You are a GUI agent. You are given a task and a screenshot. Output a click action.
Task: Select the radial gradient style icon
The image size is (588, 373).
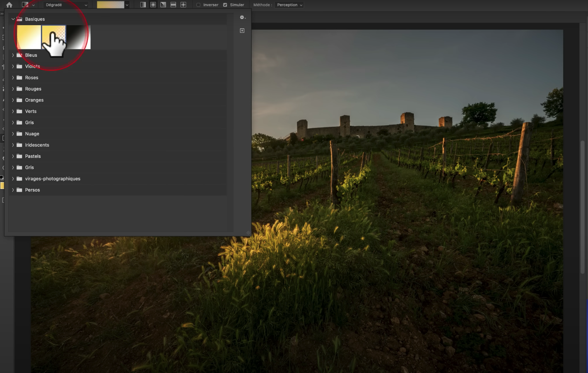coord(153,5)
